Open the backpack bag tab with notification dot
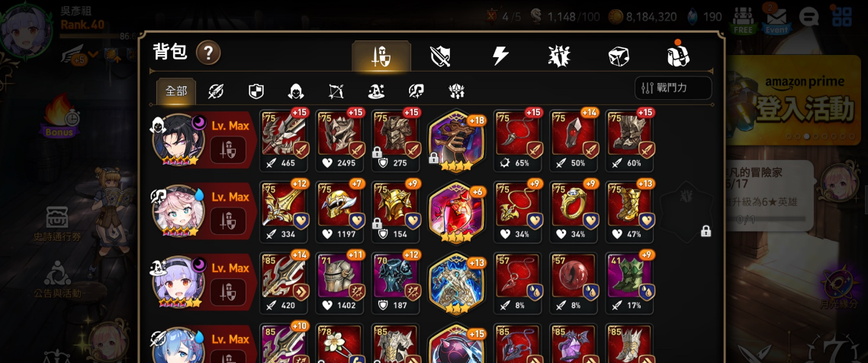Viewport: 868px width, 363px height. (677, 55)
